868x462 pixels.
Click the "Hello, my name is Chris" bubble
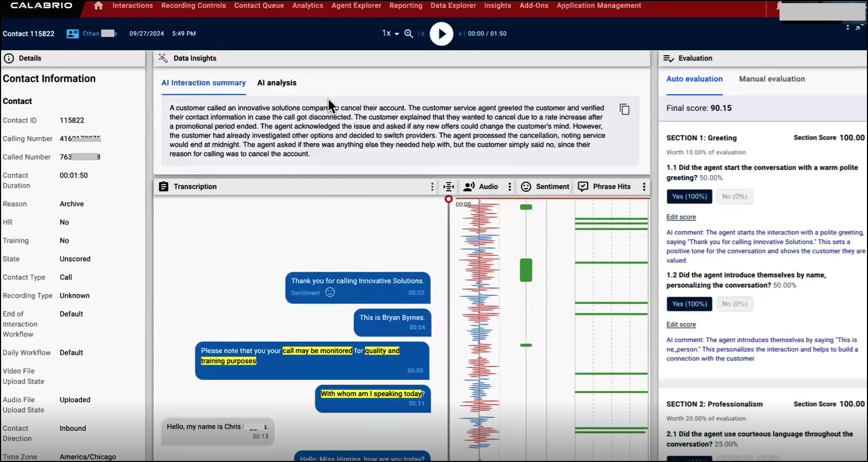[218, 431]
